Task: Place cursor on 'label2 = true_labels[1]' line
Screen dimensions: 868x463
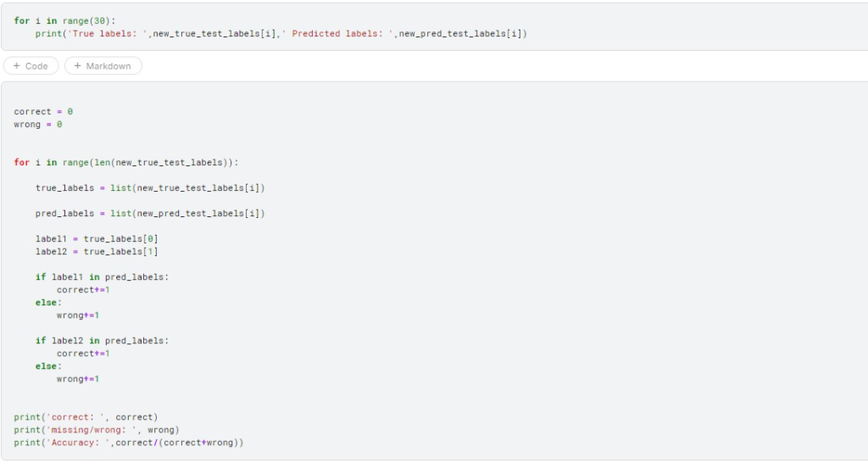Action: click(x=97, y=252)
